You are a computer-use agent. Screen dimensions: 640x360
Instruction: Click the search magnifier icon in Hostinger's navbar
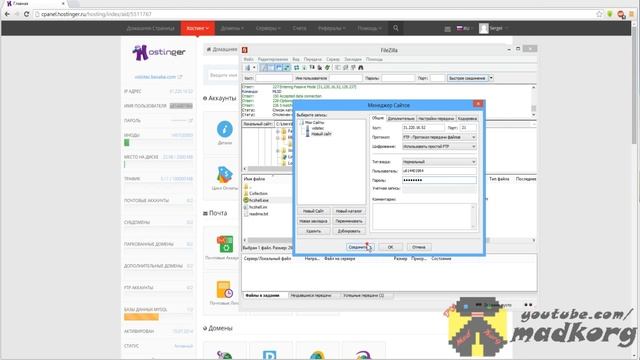click(x=396, y=28)
